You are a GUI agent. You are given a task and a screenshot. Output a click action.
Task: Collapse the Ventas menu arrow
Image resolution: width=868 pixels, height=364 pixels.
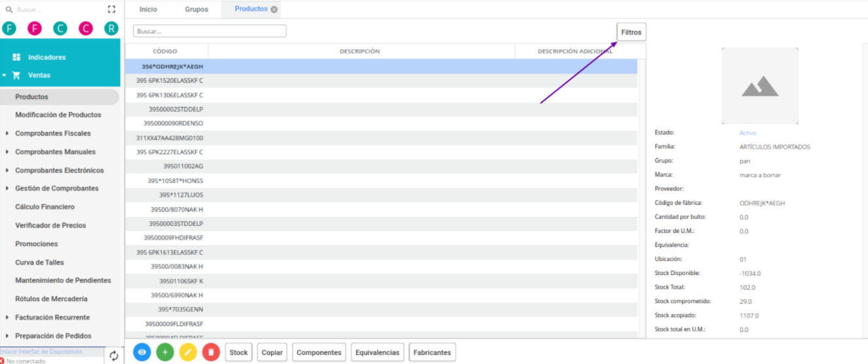click(4, 75)
